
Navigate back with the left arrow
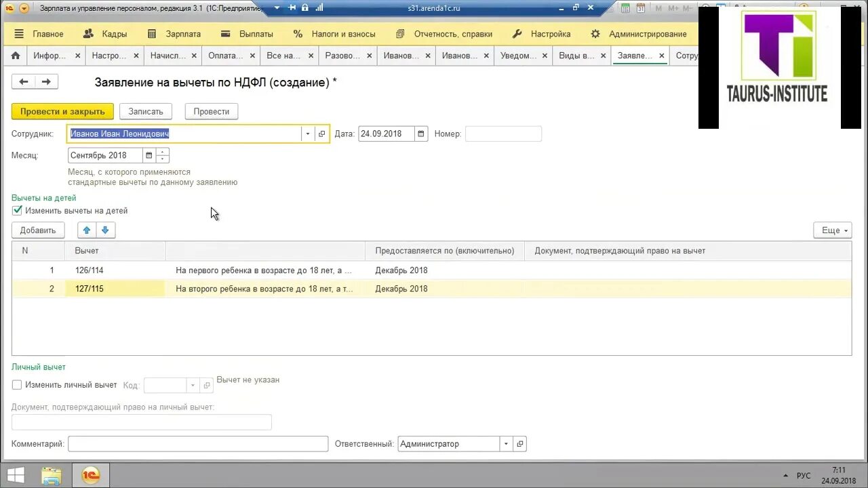tap(24, 82)
